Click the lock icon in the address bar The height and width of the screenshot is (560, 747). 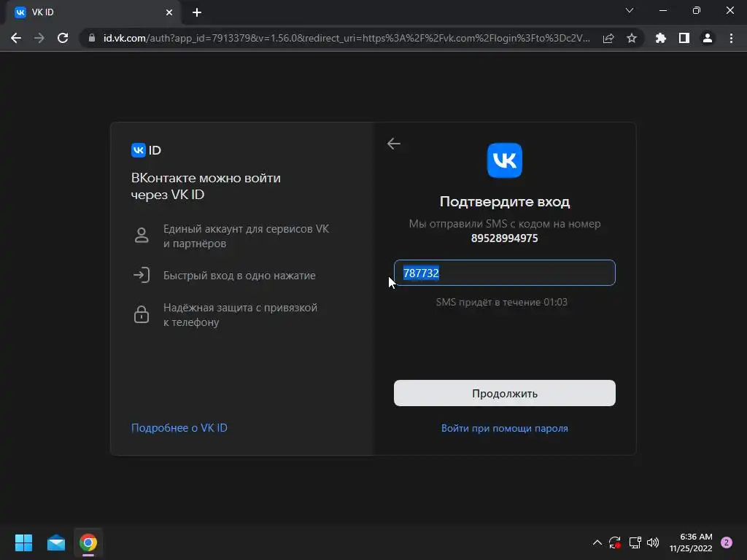(x=92, y=38)
